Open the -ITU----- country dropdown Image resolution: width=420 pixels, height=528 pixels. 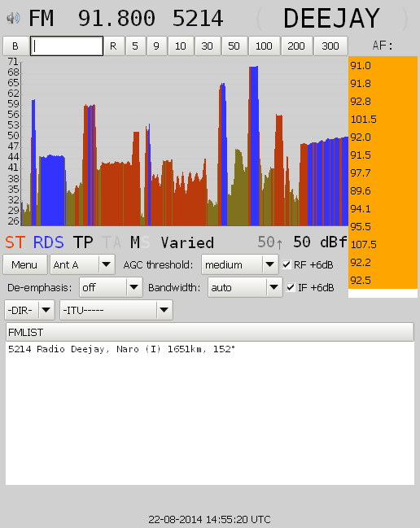point(116,310)
